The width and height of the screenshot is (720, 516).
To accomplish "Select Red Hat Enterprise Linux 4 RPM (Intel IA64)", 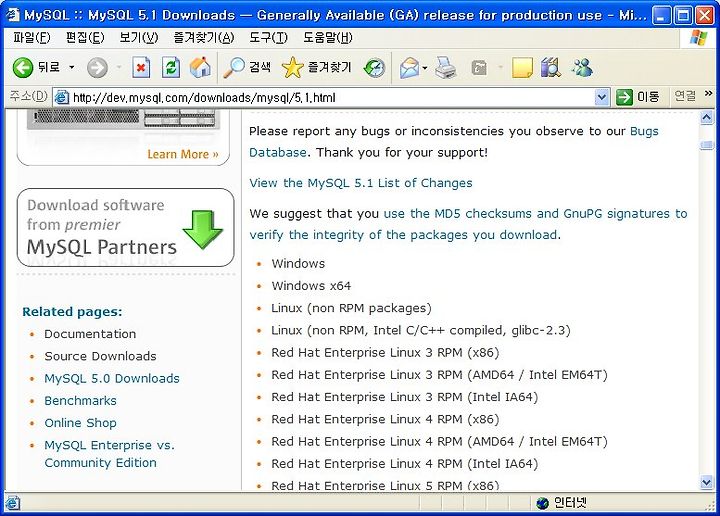I will [405, 464].
